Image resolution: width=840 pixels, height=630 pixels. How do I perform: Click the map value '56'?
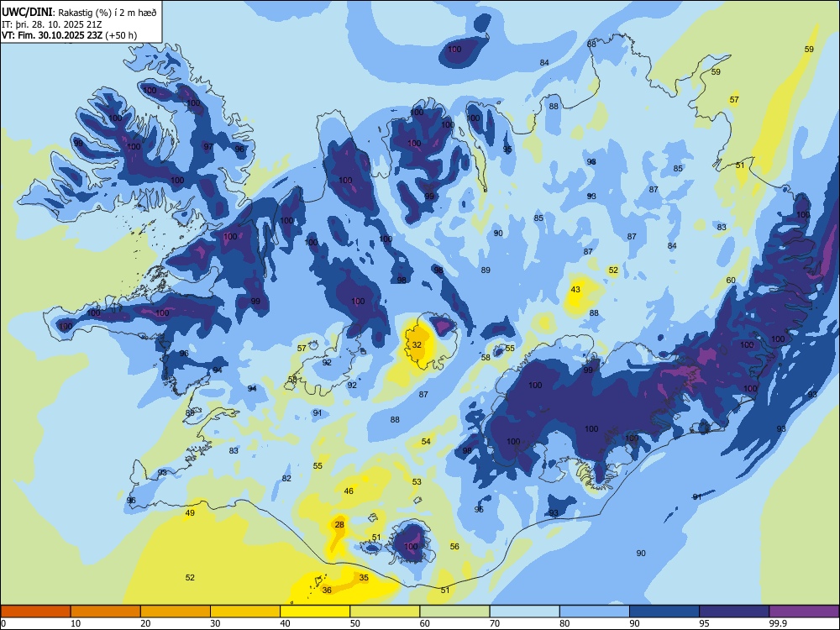[454, 547]
